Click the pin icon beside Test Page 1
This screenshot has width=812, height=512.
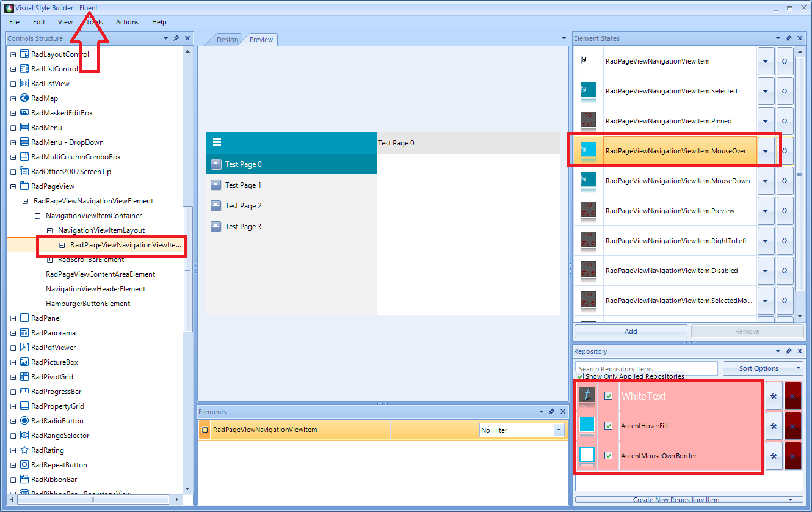pos(216,185)
